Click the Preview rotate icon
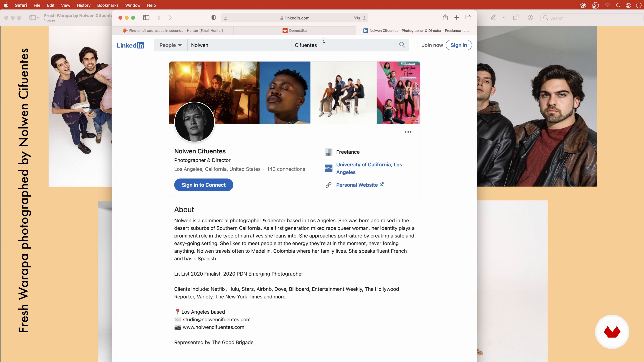644x362 pixels. pyautogui.click(x=516, y=17)
